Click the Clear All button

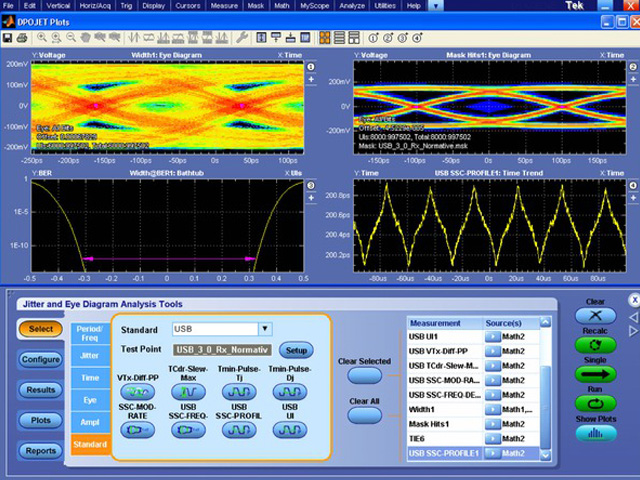pos(364,416)
